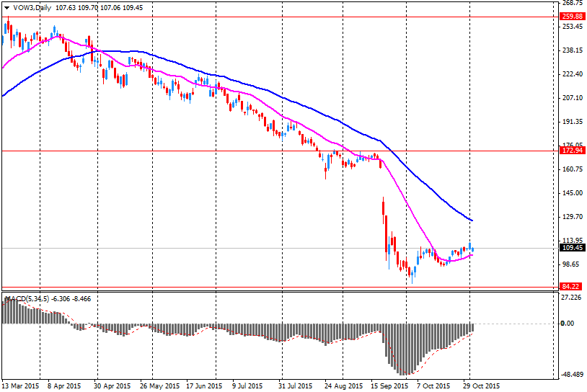Click the date label 24 Aug 2015
Image resolution: width=587 pixels, height=392 pixels.
click(344, 386)
